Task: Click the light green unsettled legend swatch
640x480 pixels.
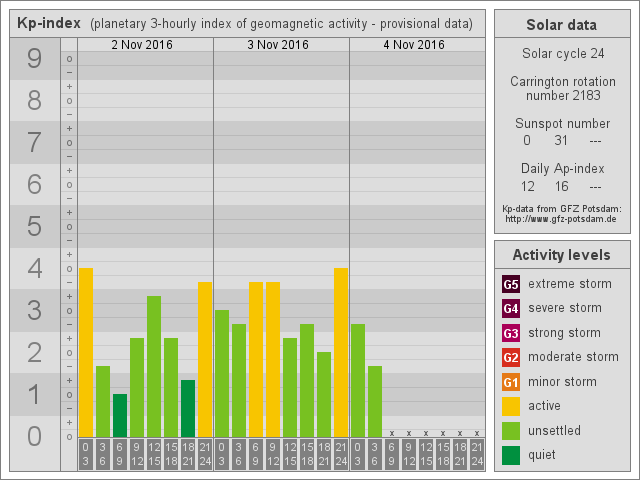Action: [x=511, y=431]
